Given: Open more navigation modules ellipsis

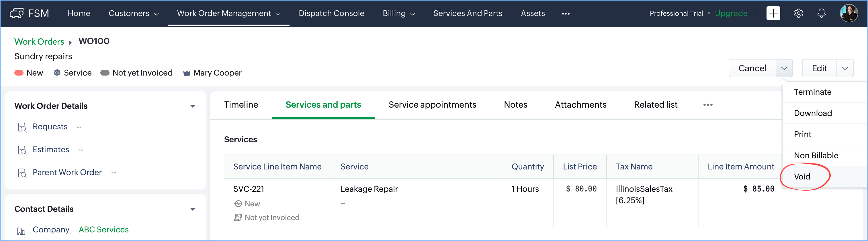Looking at the screenshot, I should click(566, 13).
